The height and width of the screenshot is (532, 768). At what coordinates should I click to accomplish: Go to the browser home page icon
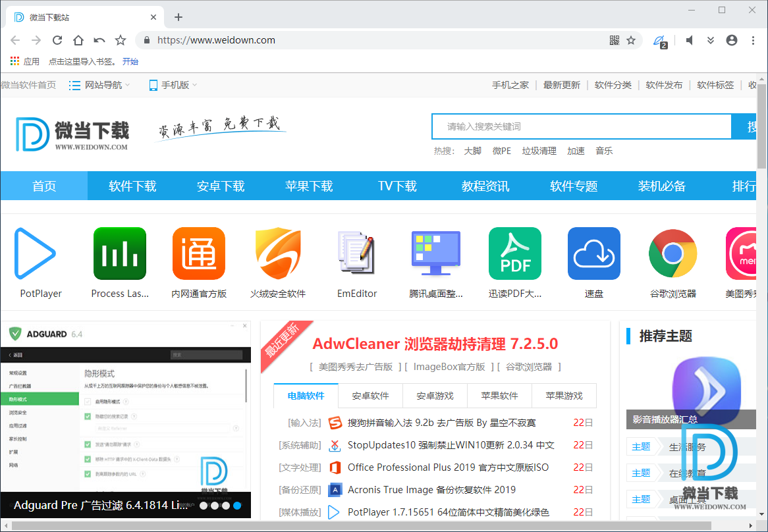click(x=78, y=40)
